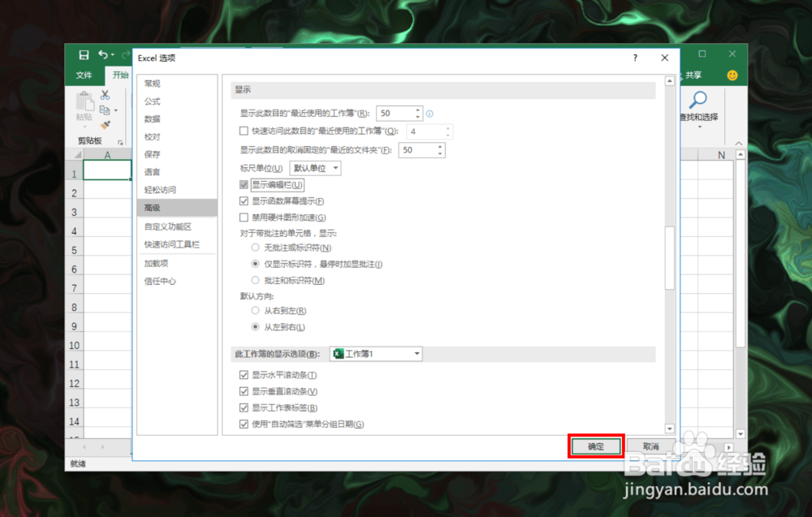The width and height of the screenshot is (812, 517).
Task: Click the recent workbooks count spinner
Action: click(417, 114)
